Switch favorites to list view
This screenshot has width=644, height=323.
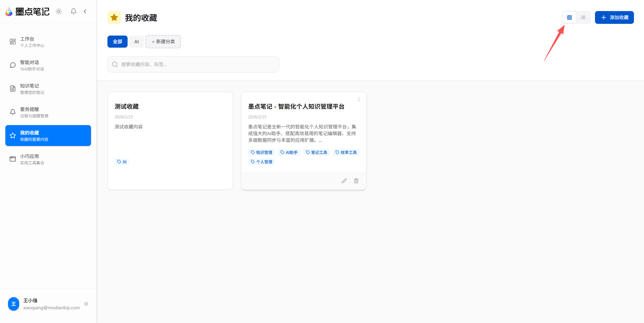coord(583,17)
